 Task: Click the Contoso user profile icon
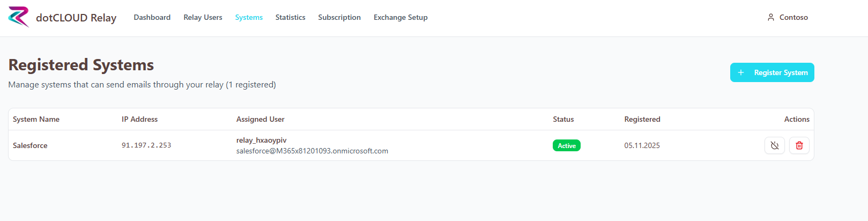click(x=770, y=17)
